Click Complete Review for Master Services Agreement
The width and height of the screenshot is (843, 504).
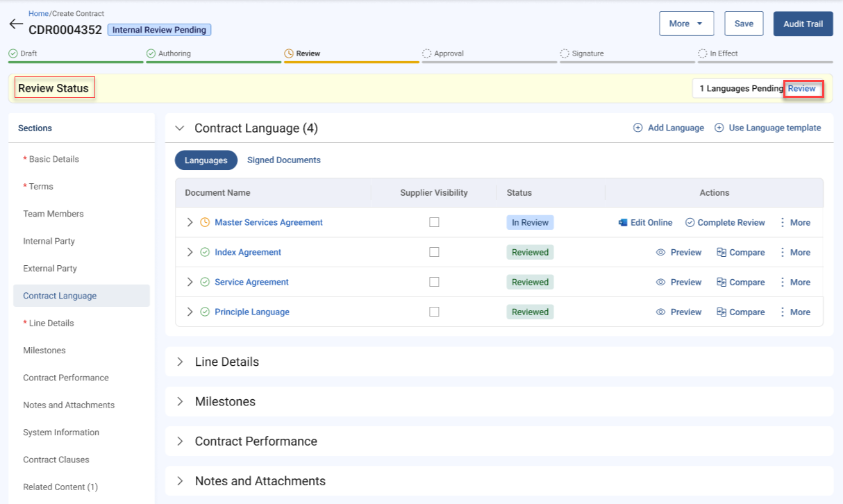[725, 223]
